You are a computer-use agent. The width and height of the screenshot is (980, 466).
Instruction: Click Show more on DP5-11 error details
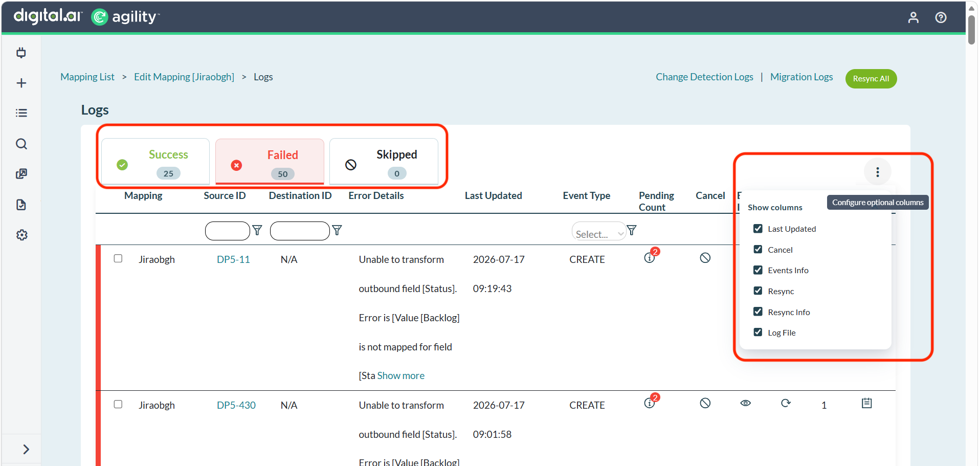click(401, 375)
